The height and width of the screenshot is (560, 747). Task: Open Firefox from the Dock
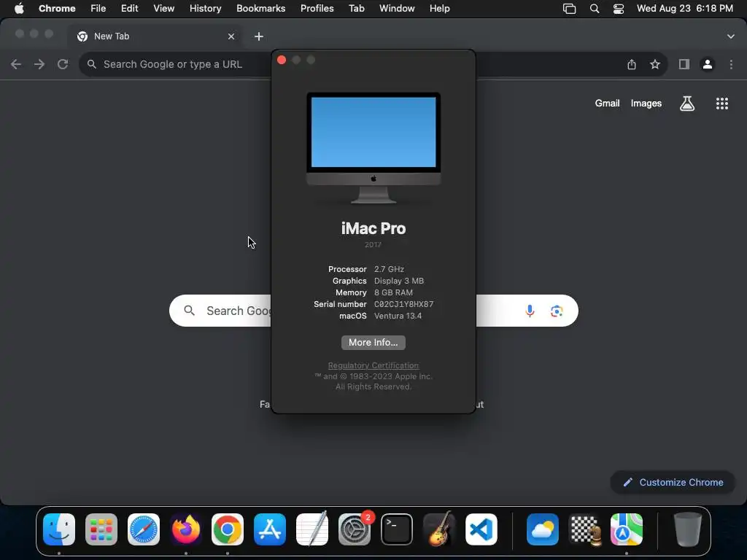coord(186,529)
